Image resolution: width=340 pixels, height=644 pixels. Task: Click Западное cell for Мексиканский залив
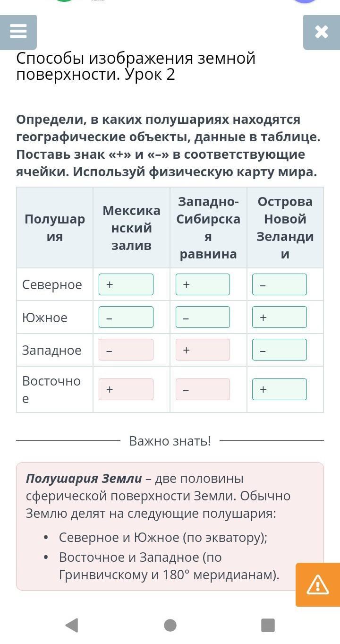pyautogui.click(x=126, y=350)
